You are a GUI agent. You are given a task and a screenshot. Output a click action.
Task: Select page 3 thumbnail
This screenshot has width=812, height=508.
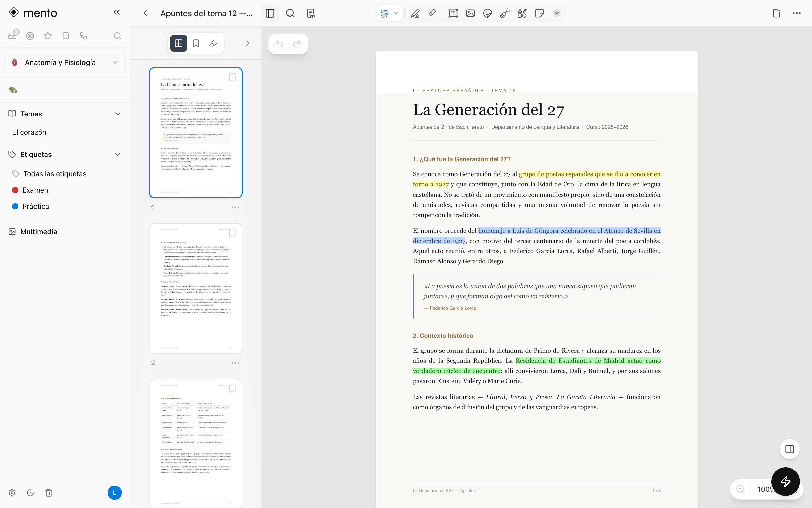tap(196, 443)
